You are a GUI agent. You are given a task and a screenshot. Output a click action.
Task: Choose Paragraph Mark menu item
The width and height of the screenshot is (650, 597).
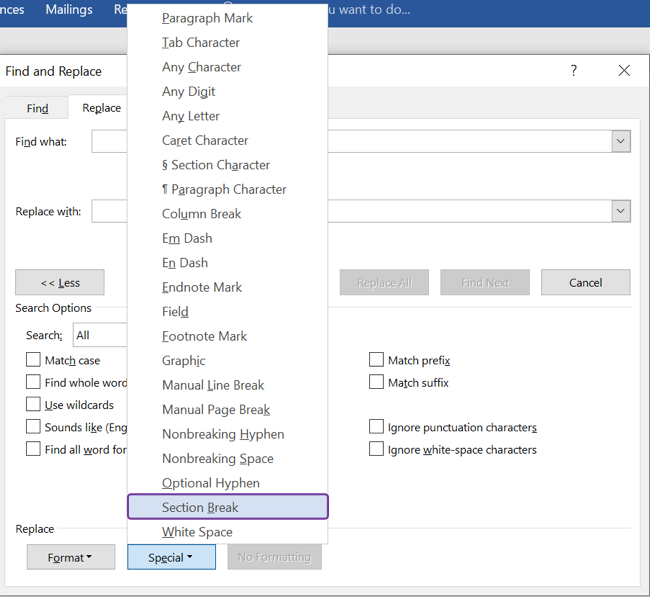pyautogui.click(x=228, y=18)
